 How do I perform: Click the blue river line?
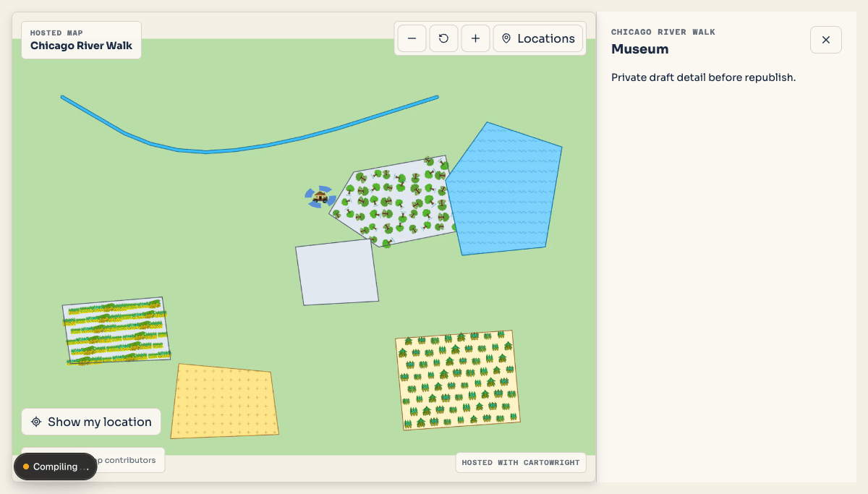point(206,151)
